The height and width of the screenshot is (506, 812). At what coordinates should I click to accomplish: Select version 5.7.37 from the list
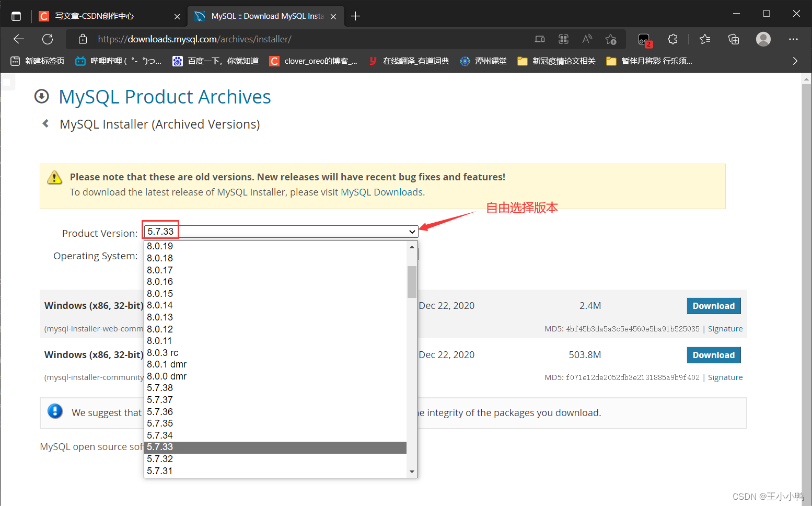point(275,400)
